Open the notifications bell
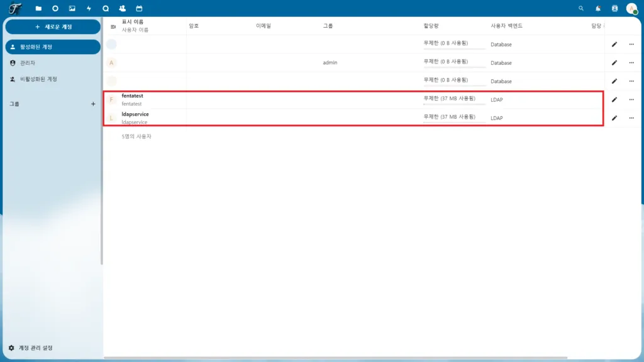Screen dimensions: 644x362 click(597, 9)
